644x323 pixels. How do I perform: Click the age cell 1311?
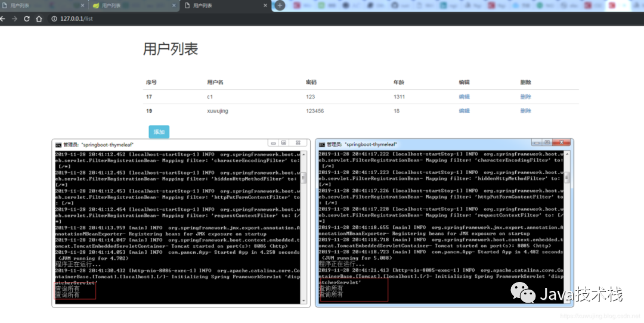point(399,97)
